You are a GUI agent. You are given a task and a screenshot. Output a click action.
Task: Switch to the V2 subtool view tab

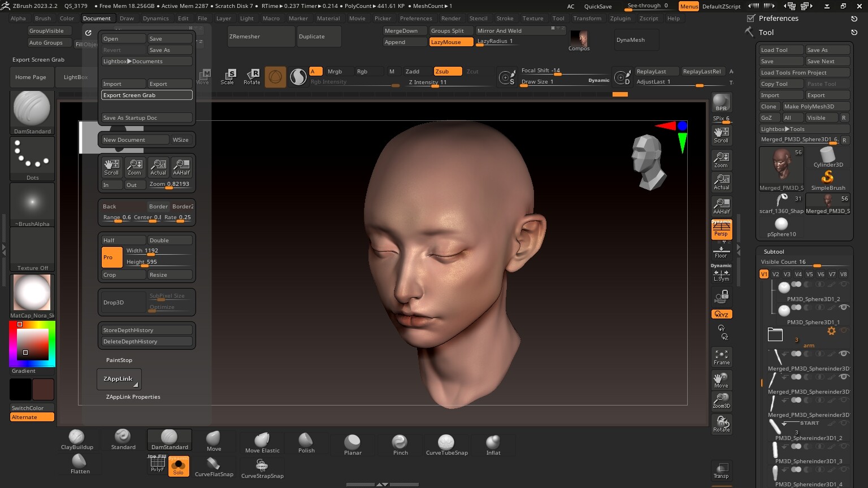tap(775, 273)
